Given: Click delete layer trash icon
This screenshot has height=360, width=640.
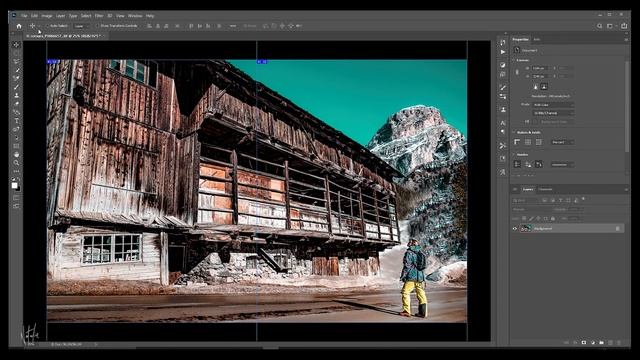Looking at the screenshot, I should 619,343.
